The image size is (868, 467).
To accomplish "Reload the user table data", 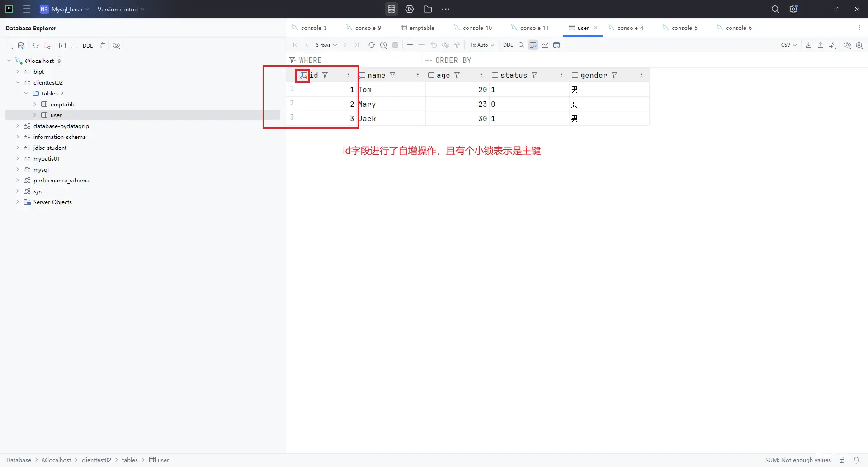I will (371, 45).
